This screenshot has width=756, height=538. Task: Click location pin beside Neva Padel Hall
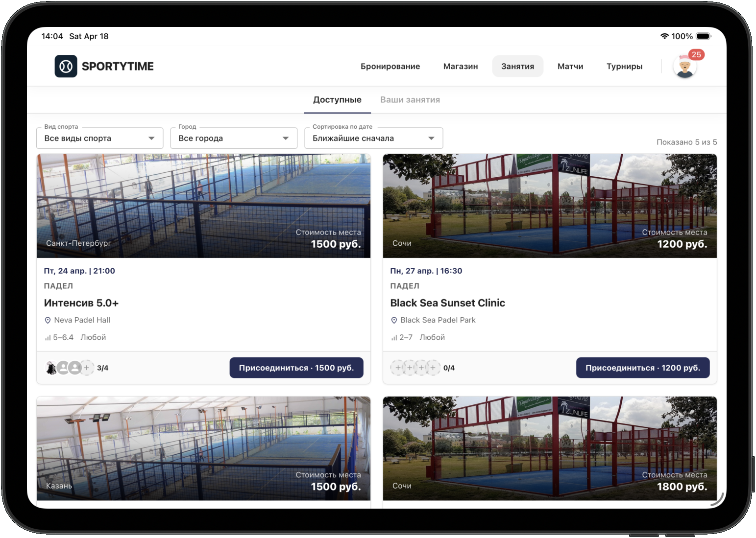tap(48, 320)
